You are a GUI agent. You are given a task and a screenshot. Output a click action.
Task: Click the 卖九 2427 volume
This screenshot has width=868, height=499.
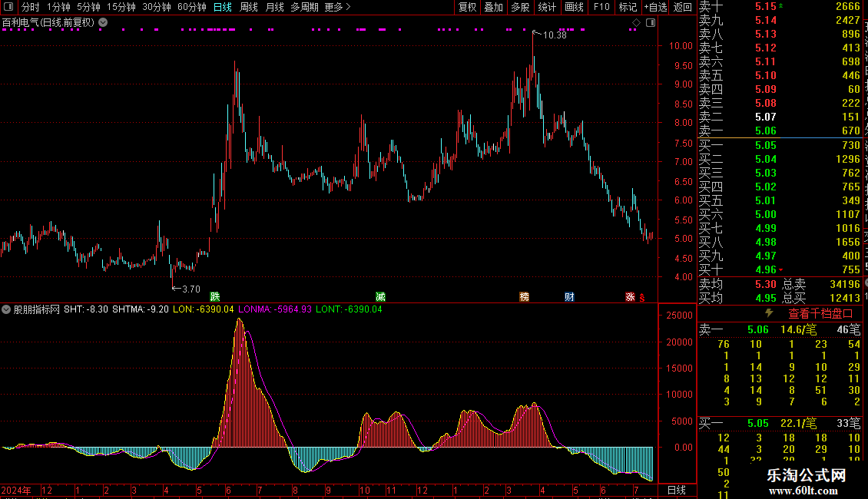coord(847,20)
